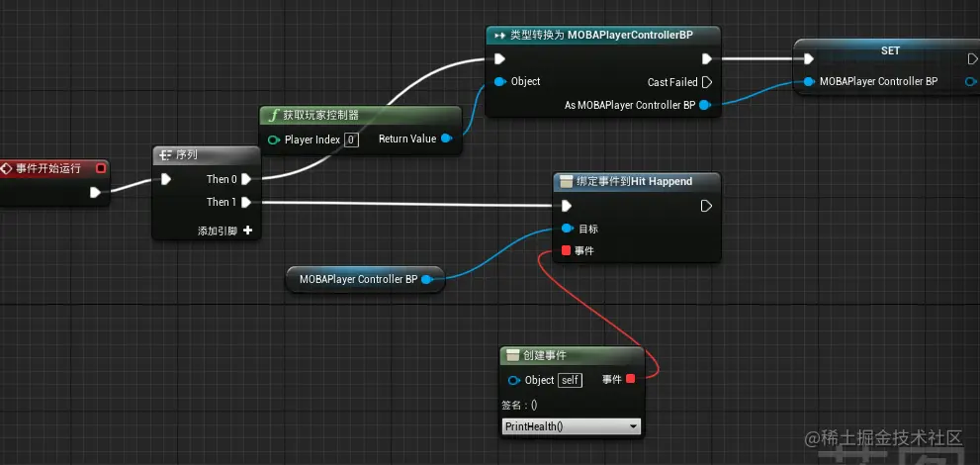Screen dimensions: 980x465
Task: Click the 序列 sequence node icon
Action: [165, 155]
